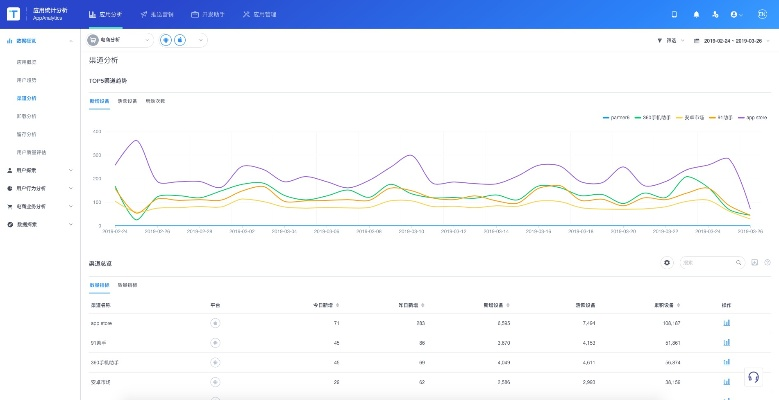The width and height of the screenshot is (779, 400).
Task: Click the search input field above table
Action: (x=706, y=262)
